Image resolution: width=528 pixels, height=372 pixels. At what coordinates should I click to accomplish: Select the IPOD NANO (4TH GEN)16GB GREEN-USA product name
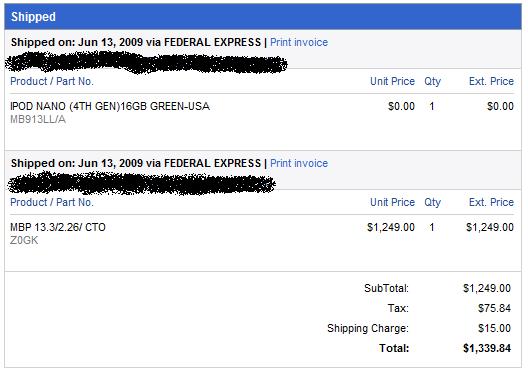pyautogui.click(x=110, y=106)
